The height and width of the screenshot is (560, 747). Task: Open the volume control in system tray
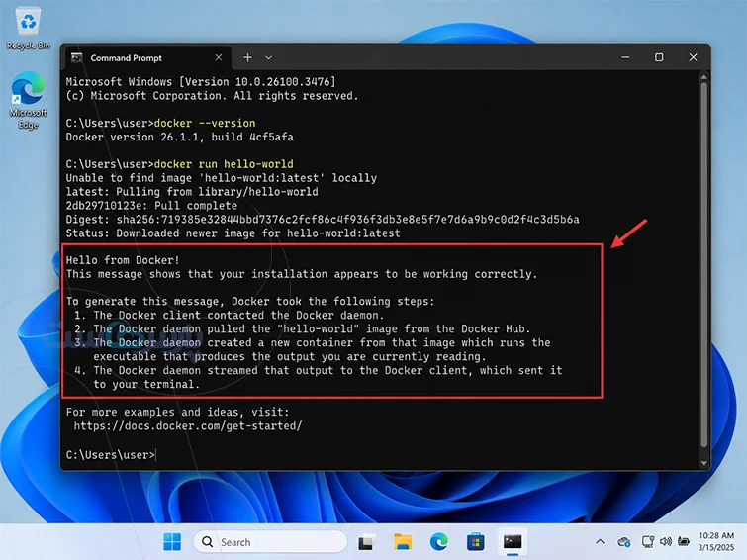tap(666, 542)
